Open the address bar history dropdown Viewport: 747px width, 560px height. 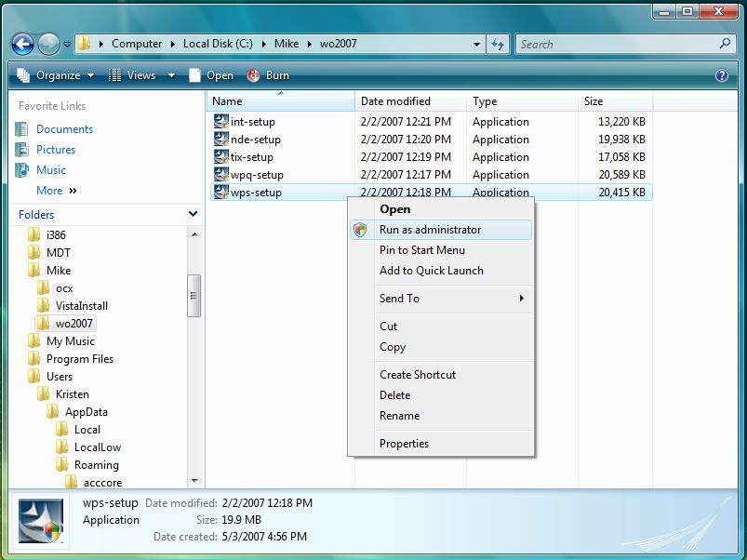point(477,44)
